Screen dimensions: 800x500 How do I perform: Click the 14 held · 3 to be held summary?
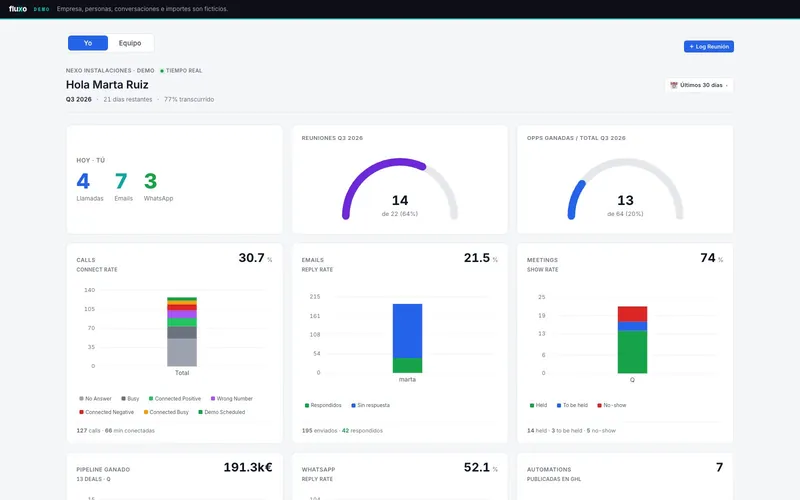tap(571, 431)
